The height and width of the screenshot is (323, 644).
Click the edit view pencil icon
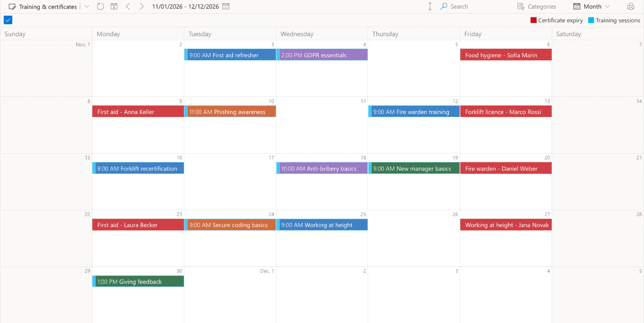[12, 7]
